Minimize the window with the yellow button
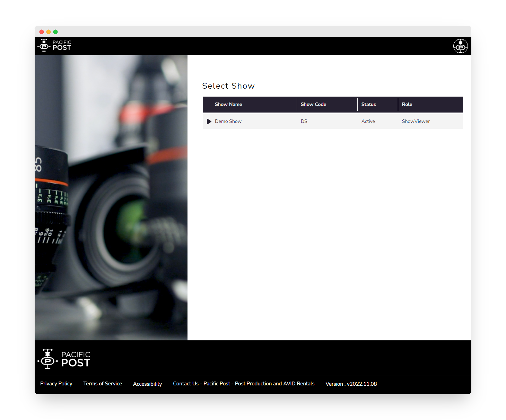Viewport: 506px width, 420px height. click(49, 32)
